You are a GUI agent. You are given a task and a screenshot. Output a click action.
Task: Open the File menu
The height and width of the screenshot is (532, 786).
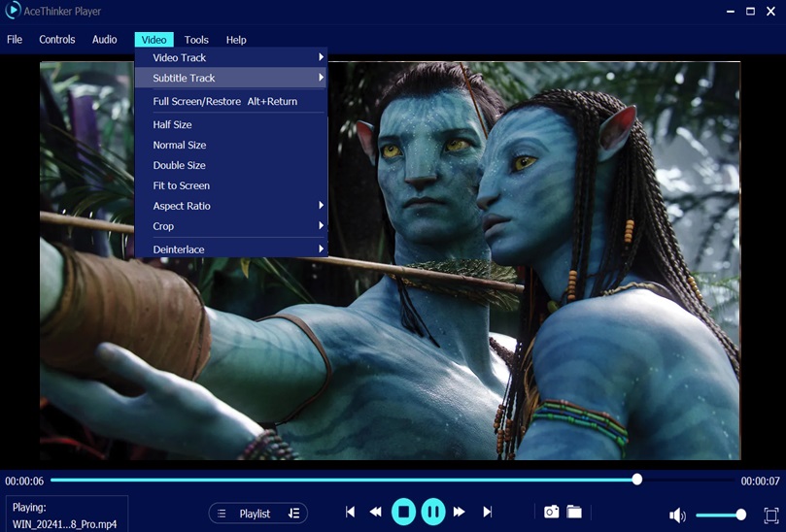(15, 40)
